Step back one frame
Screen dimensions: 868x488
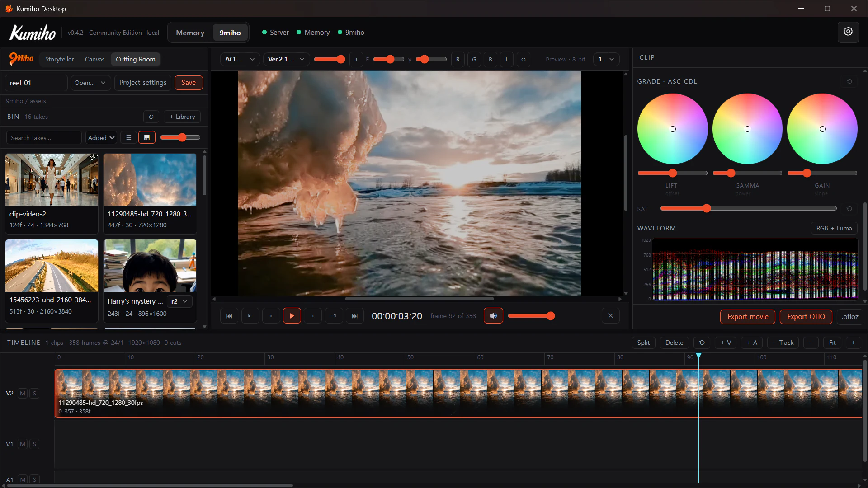coord(271,316)
